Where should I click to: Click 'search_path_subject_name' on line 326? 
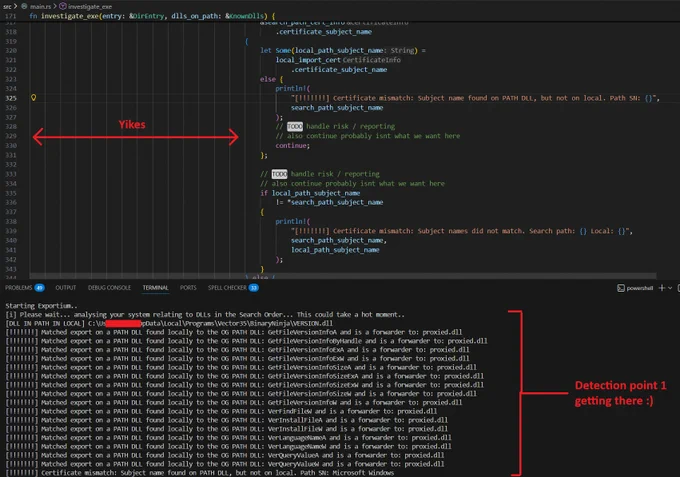tap(337, 108)
